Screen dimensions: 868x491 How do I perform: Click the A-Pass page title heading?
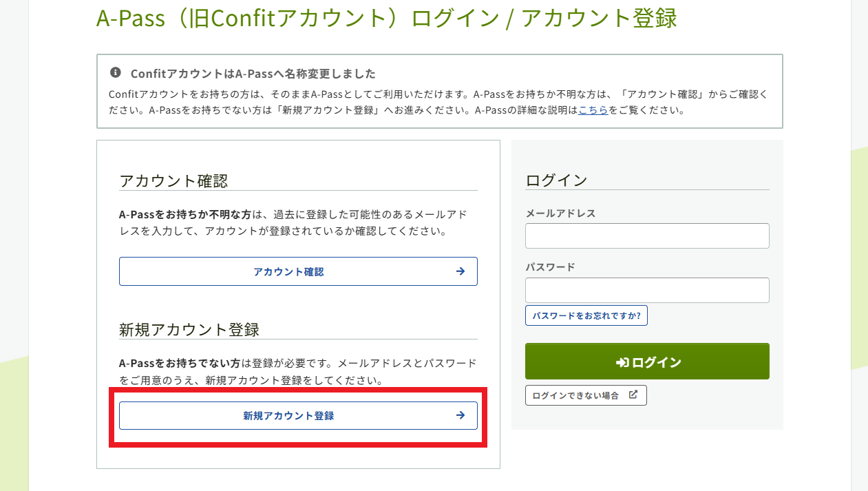[386, 19]
